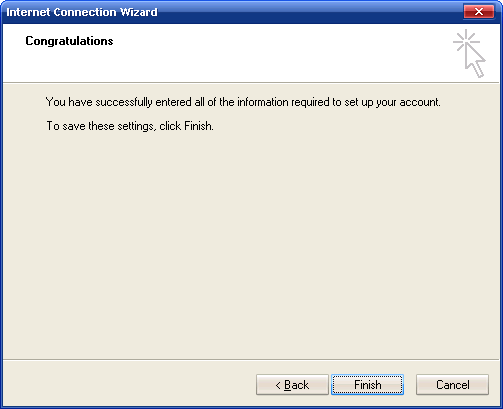Click the wizard cursor icon in header
503x409 pixels.
pyautogui.click(x=469, y=53)
